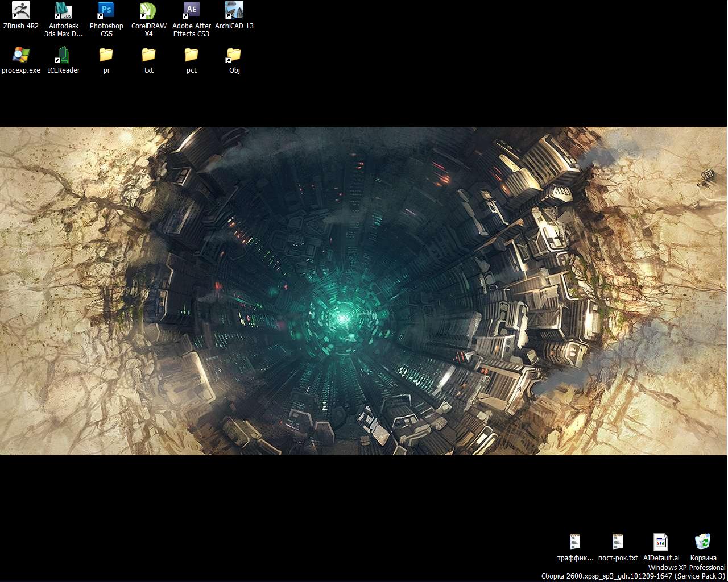Click the Windows XP Professional watermark text

point(686,567)
